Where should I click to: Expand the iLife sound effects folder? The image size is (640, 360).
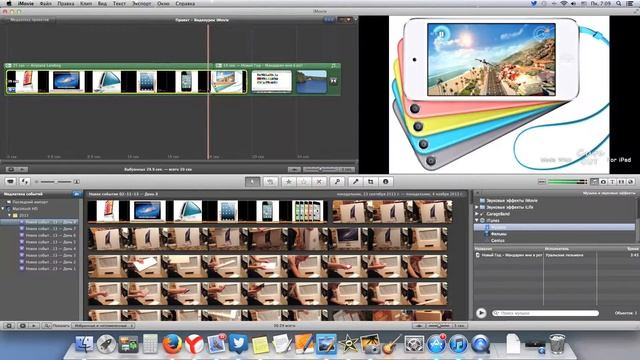click(x=476, y=207)
